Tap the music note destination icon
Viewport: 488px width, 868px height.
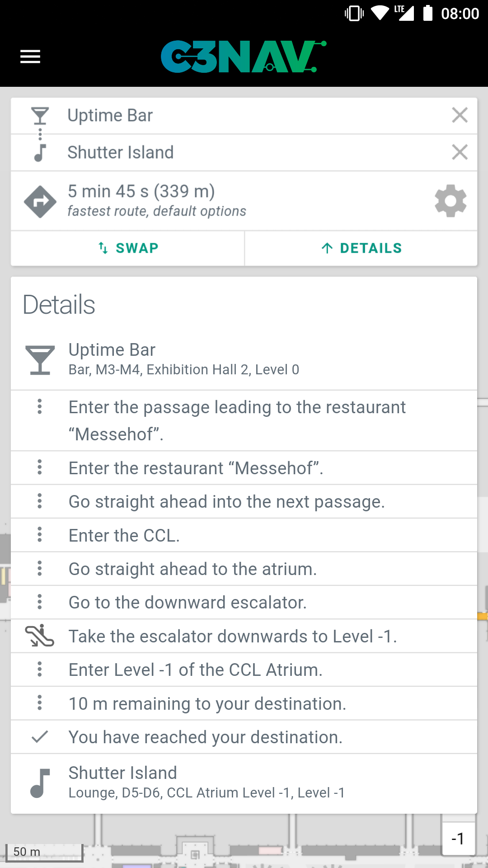(x=40, y=153)
